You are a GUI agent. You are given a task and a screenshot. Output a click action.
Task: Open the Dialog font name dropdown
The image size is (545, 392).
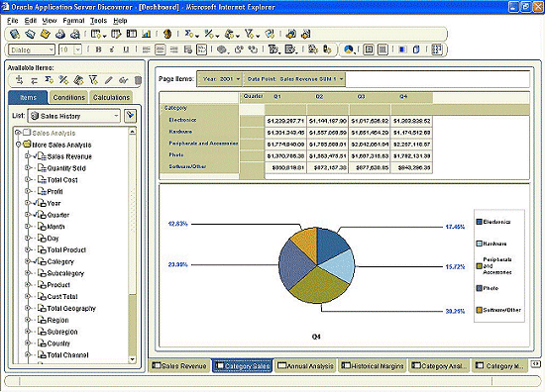(x=52, y=49)
